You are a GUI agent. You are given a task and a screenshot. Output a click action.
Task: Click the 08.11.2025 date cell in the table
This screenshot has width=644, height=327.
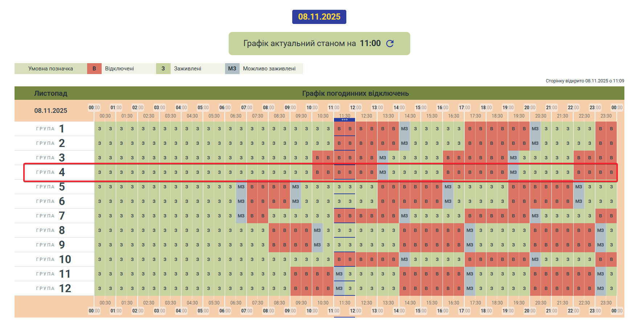click(51, 111)
